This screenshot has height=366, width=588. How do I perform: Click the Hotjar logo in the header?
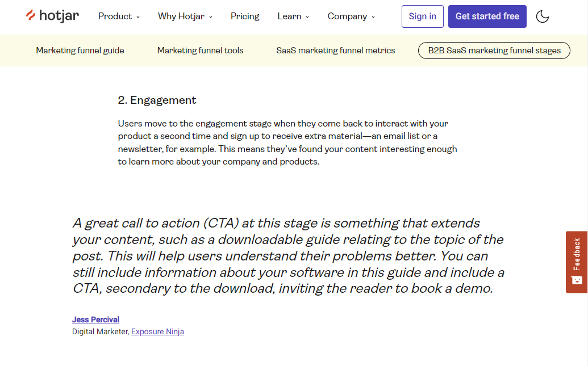(52, 16)
